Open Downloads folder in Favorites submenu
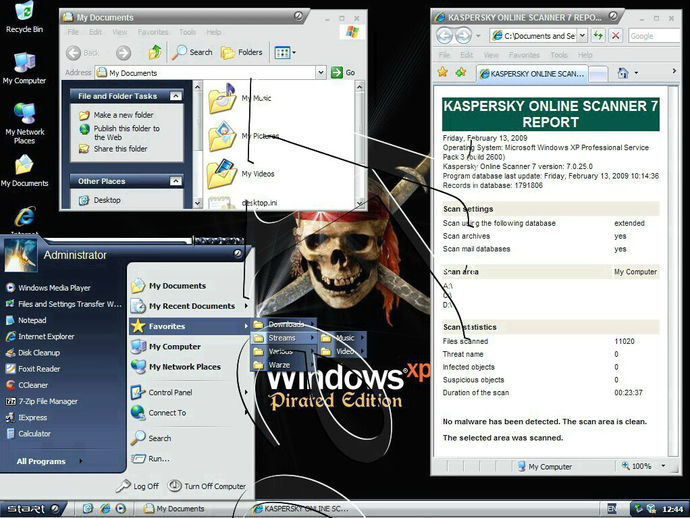This screenshot has height=518, width=690. [284, 324]
